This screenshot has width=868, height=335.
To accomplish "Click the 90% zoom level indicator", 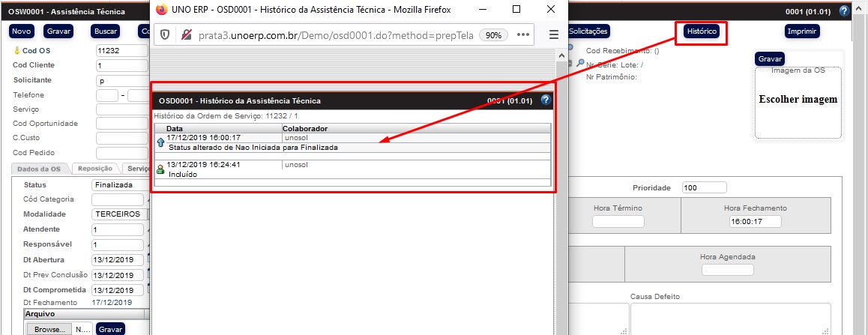I will click(x=493, y=34).
